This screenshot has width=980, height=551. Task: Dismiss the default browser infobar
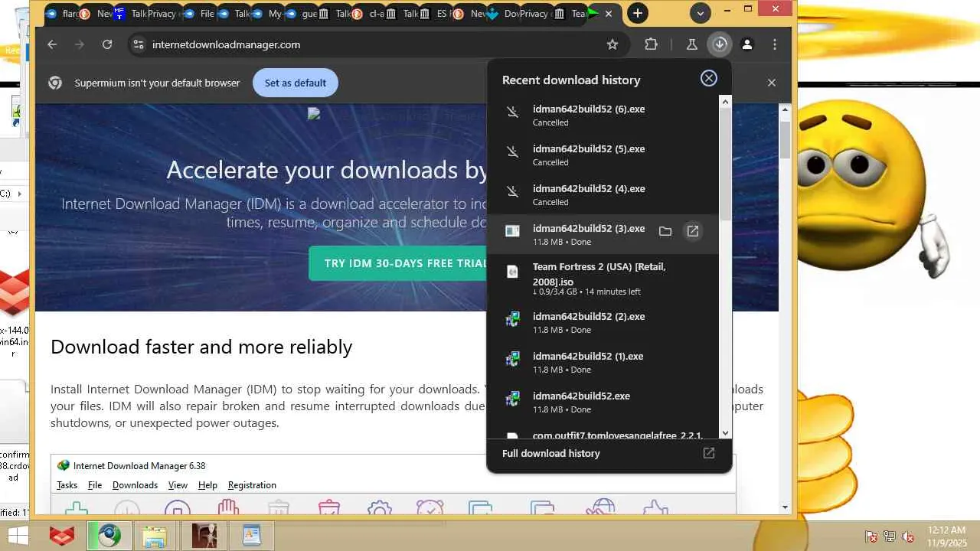[772, 83]
